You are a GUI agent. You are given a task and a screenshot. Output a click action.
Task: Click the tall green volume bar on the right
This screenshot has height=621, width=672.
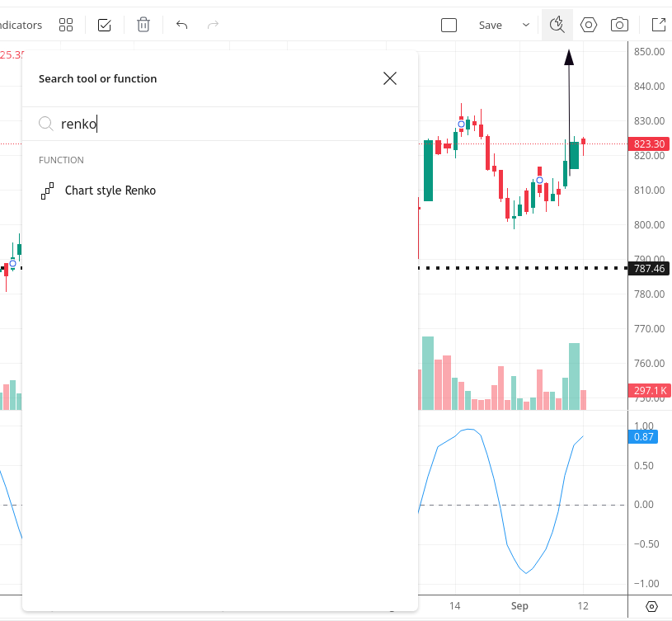(x=574, y=376)
